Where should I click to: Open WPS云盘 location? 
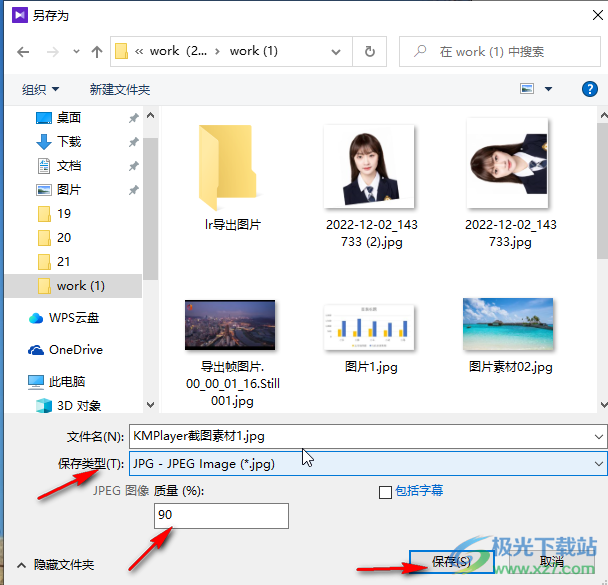pos(64,318)
